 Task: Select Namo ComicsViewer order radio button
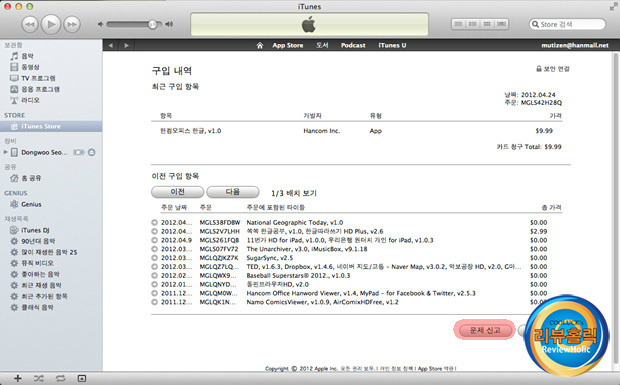(154, 302)
